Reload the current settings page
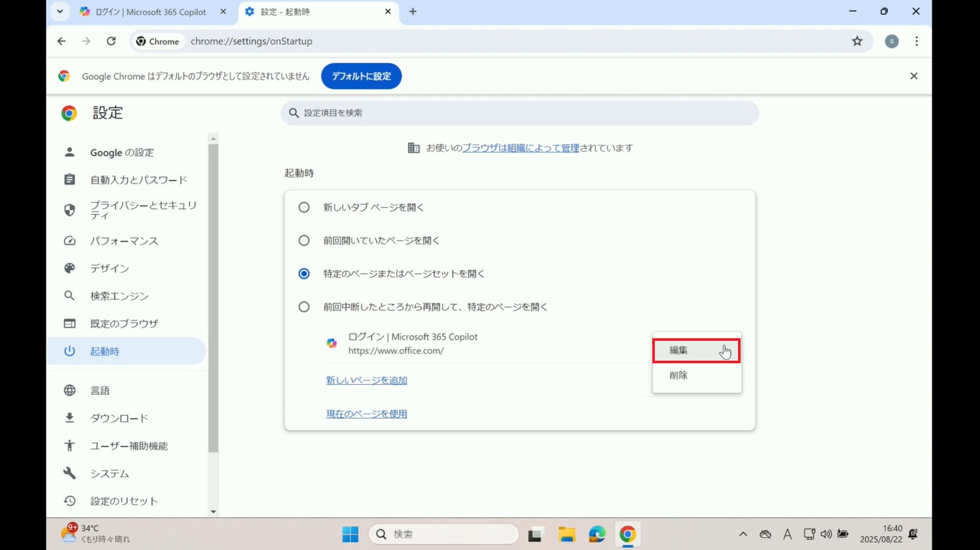Viewport: 980px width, 550px height. (111, 41)
